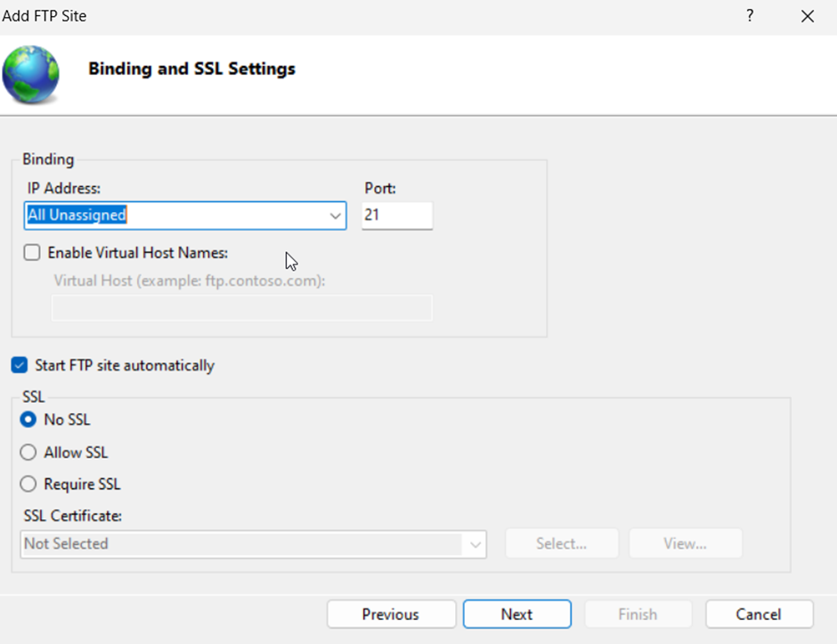Uncheck Start FTP site automatically

coord(20,365)
